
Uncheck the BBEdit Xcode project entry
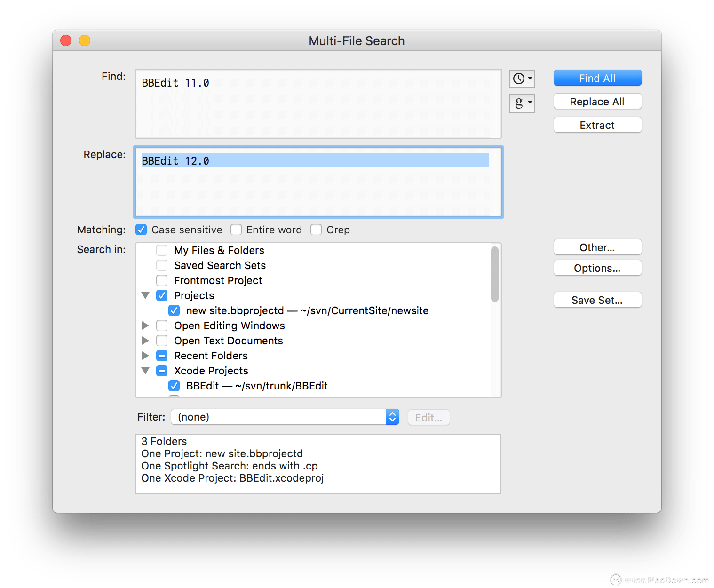click(x=174, y=386)
